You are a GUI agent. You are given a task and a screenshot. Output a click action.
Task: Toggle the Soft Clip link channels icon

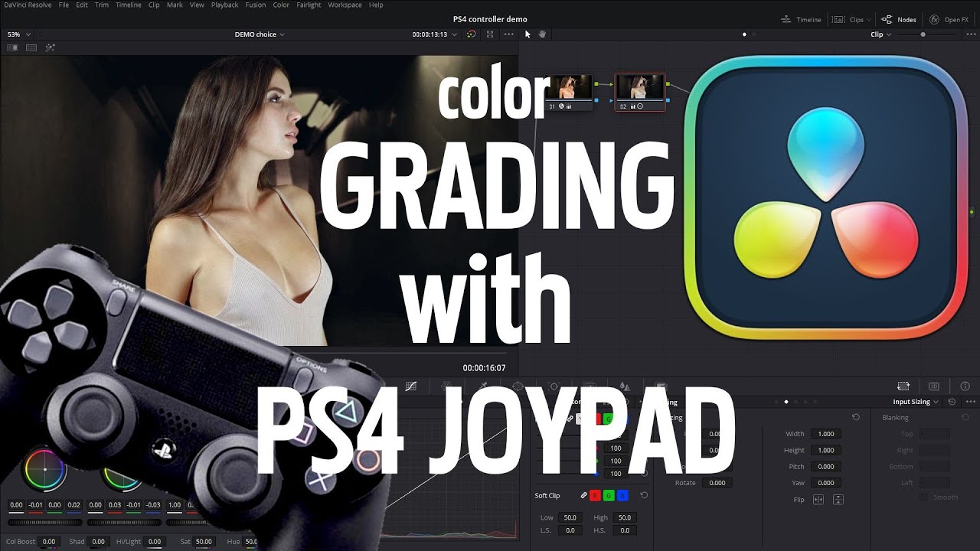583,496
